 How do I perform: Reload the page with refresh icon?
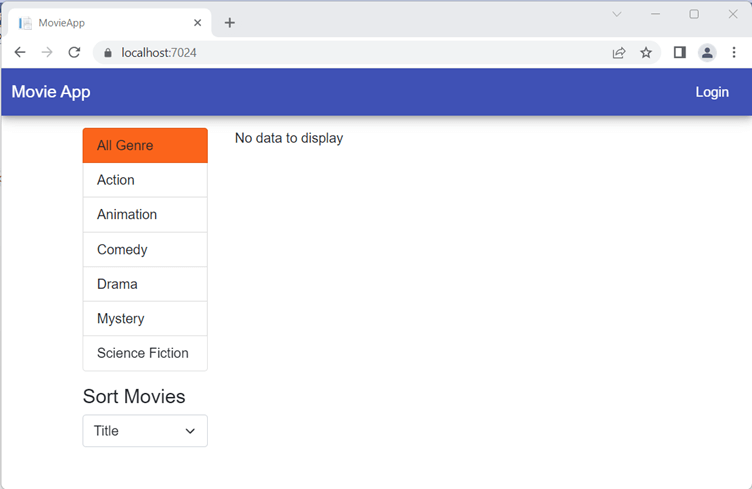[x=74, y=53]
